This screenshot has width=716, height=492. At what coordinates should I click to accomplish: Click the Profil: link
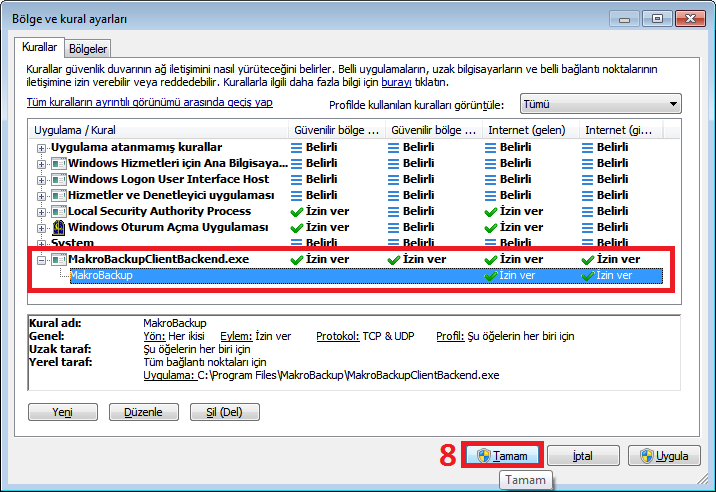[x=450, y=336]
